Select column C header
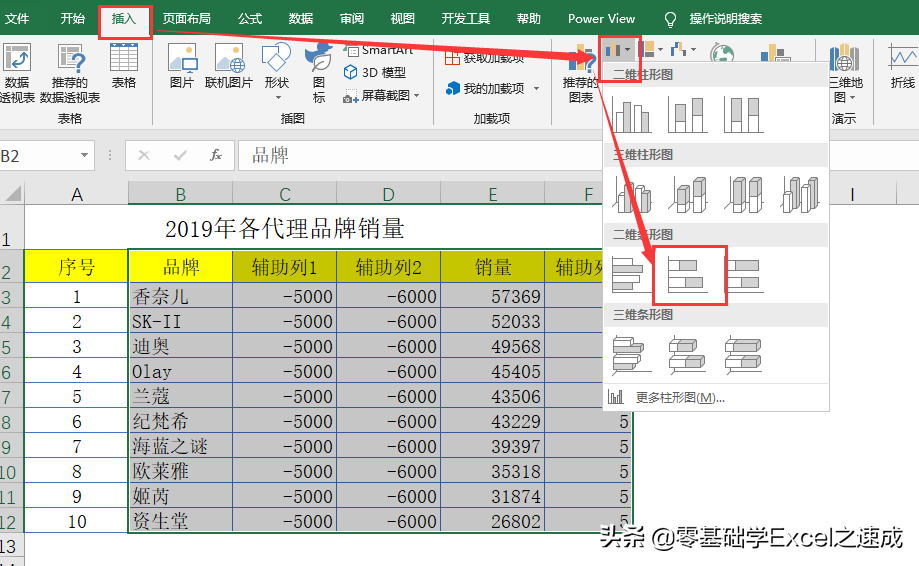 pos(285,194)
